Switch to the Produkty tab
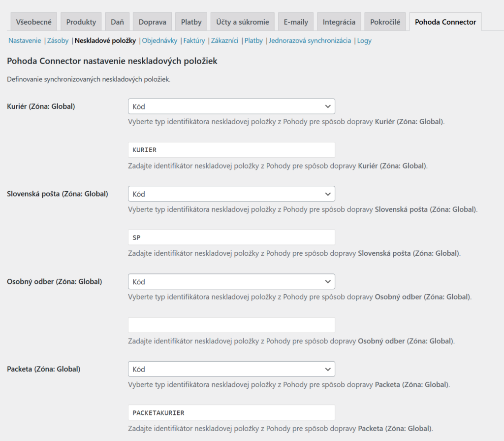 tap(81, 22)
